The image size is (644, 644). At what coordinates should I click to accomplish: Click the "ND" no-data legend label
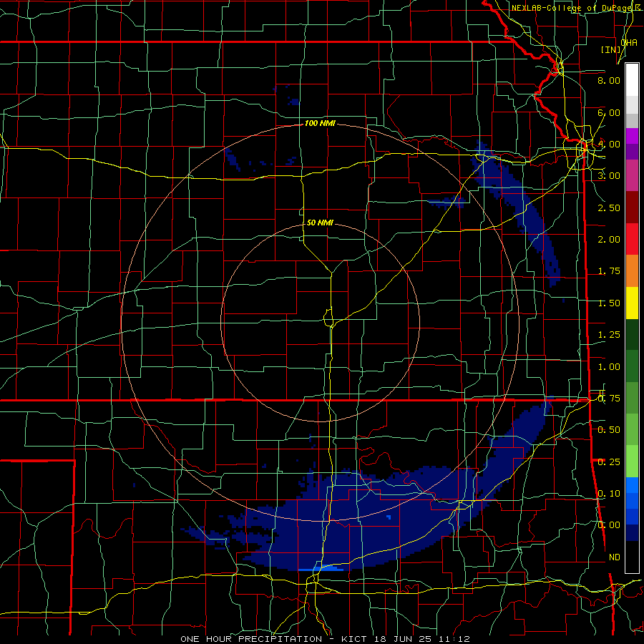[615, 557]
